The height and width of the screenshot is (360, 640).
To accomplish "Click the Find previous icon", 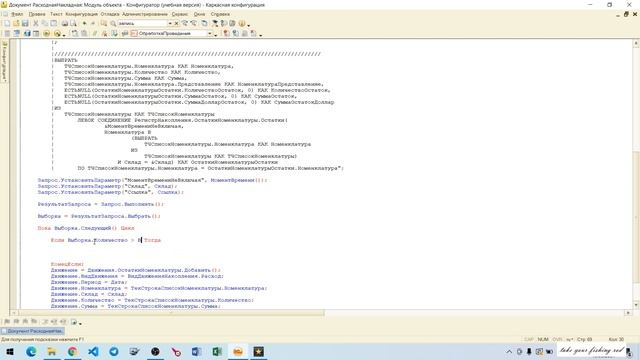I will 193,24.
